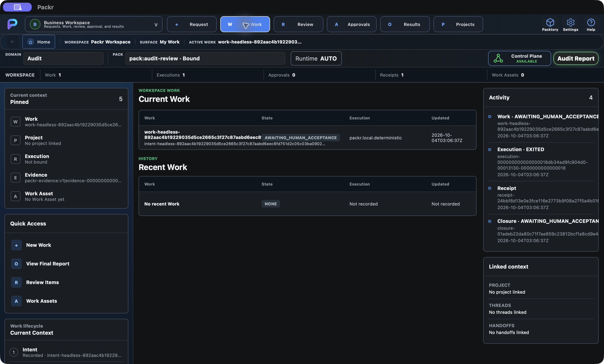
Task: Select the Executions 1 counter
Action: pyautogui.click(x=171, y=75)
